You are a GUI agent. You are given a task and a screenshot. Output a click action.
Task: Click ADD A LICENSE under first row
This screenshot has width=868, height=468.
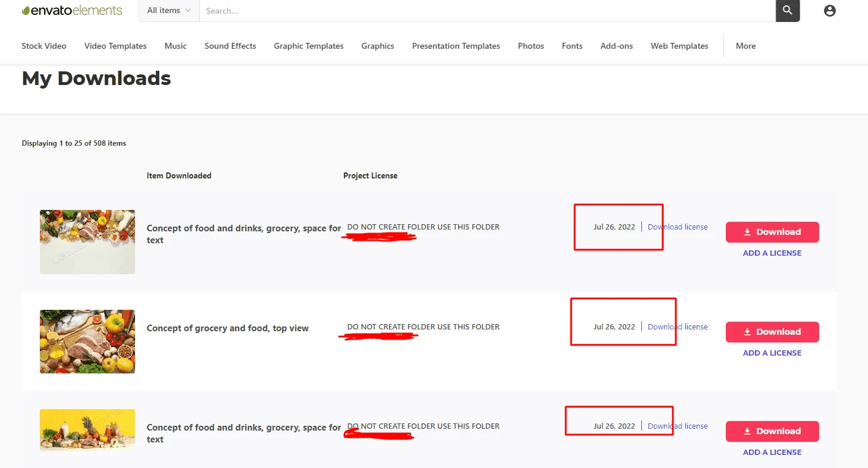(x=772, y=253)
